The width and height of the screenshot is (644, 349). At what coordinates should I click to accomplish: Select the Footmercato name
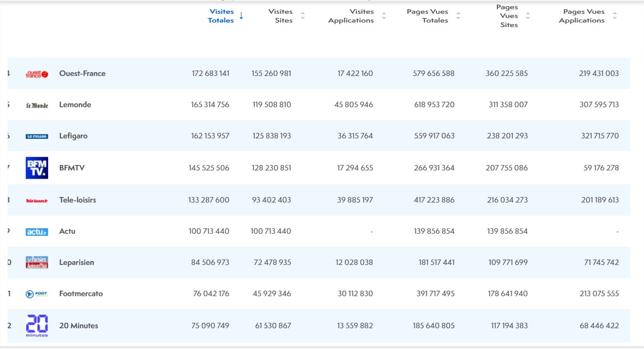tap(81, 294)
